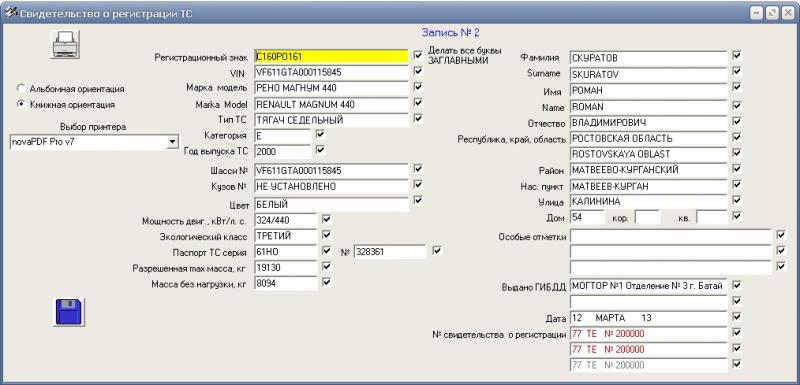800x385 pixels.
Task: Click the empty кор. field
Action: (648, 217)
